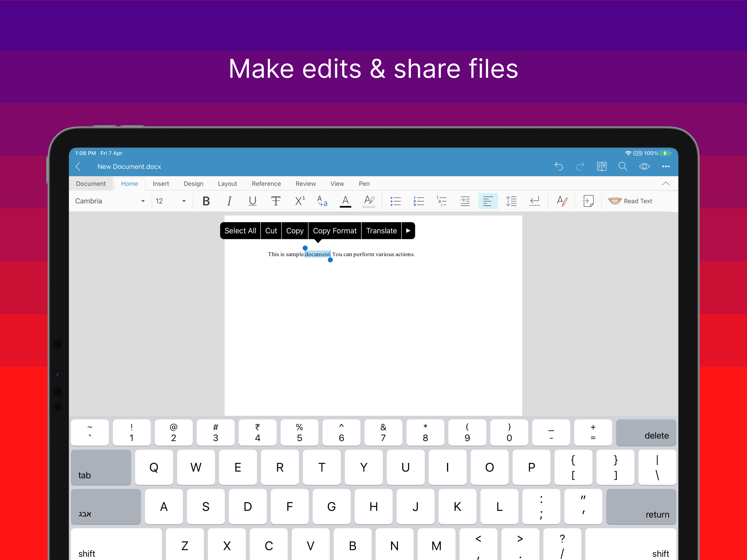This screenshot has width=747, height=560.
Task: Toggle the eye view mode icon
Action: (x=644, y=166)
